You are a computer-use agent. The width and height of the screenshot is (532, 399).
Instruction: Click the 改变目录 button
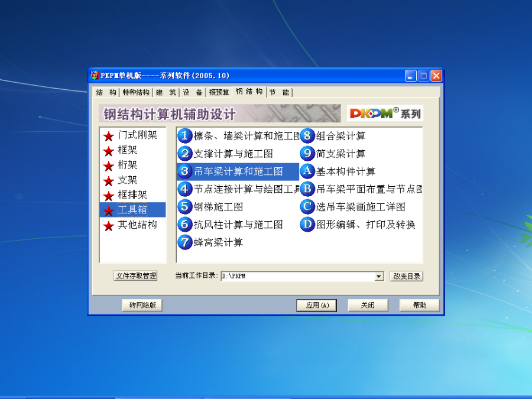pyautogui.click(x=407, y=276)
